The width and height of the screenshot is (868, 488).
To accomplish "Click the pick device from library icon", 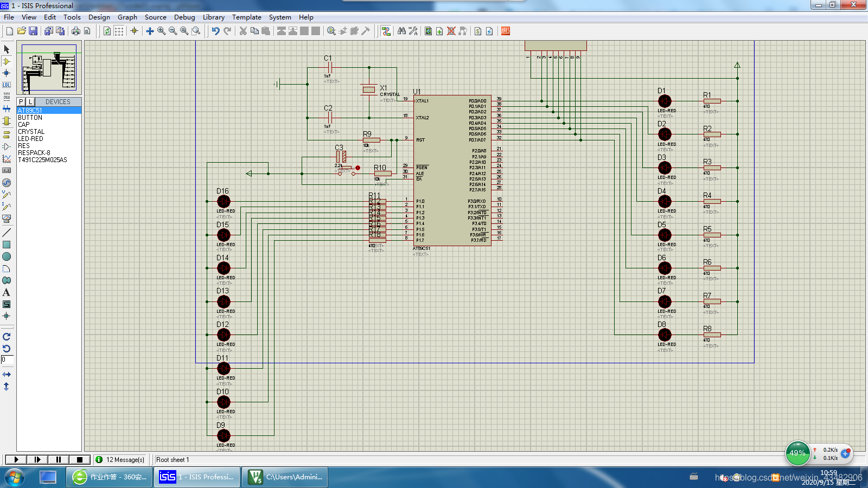I will (331, 31).
